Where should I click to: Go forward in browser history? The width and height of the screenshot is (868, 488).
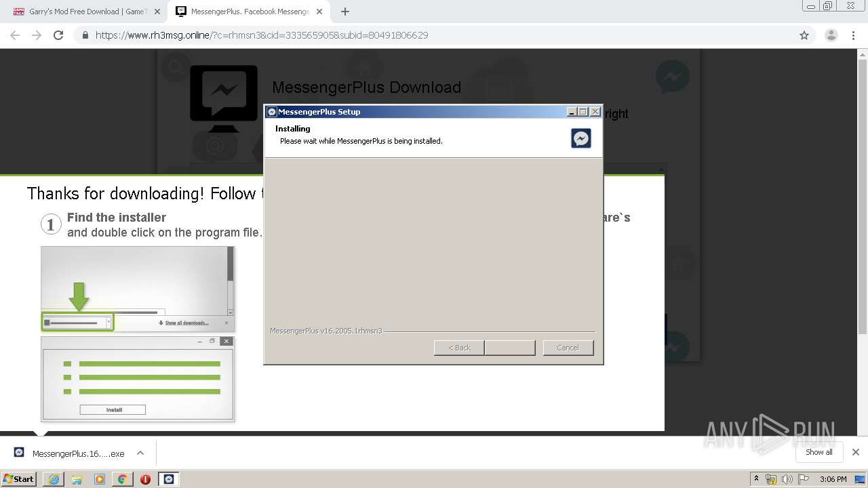pos(37,35)
